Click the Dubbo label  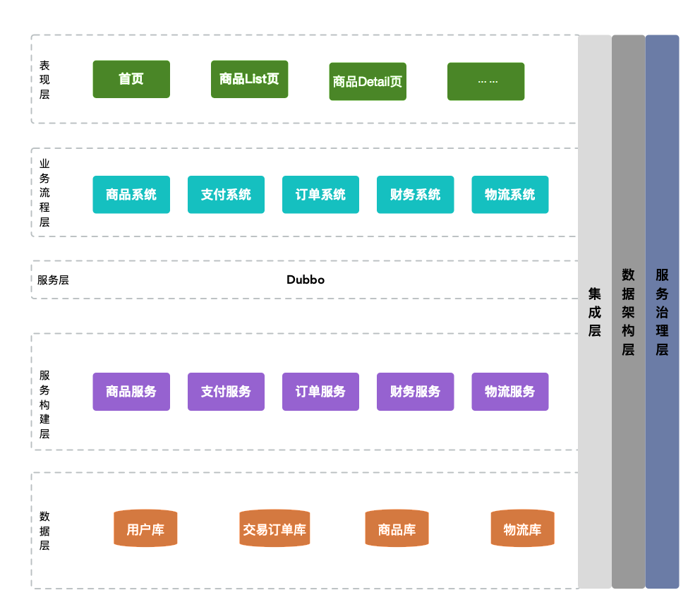306,280
